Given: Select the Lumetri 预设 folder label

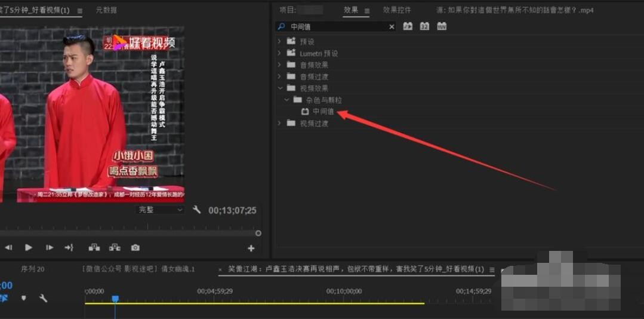Looking at the screenshot, I should point(319,53).
